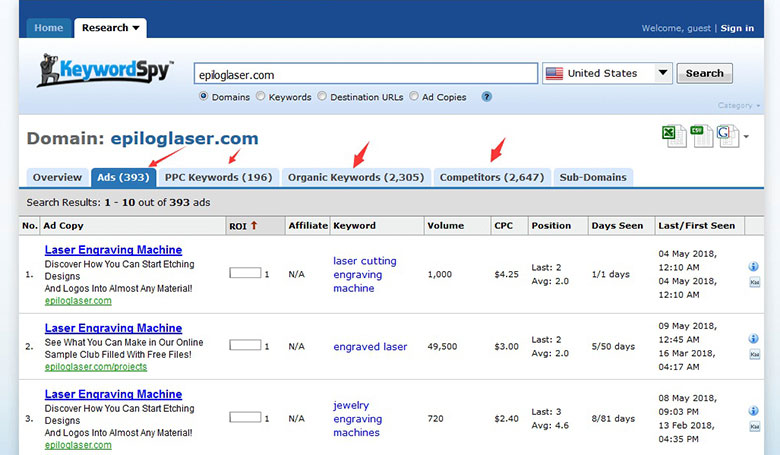
Task: Expand the Research menu dropdown
Action: [x=111, y=28]
